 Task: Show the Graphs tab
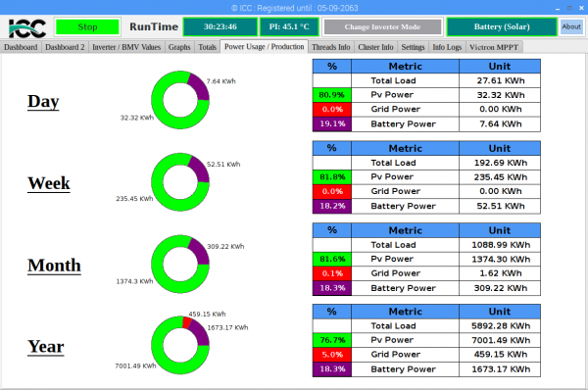click(179, 47)
